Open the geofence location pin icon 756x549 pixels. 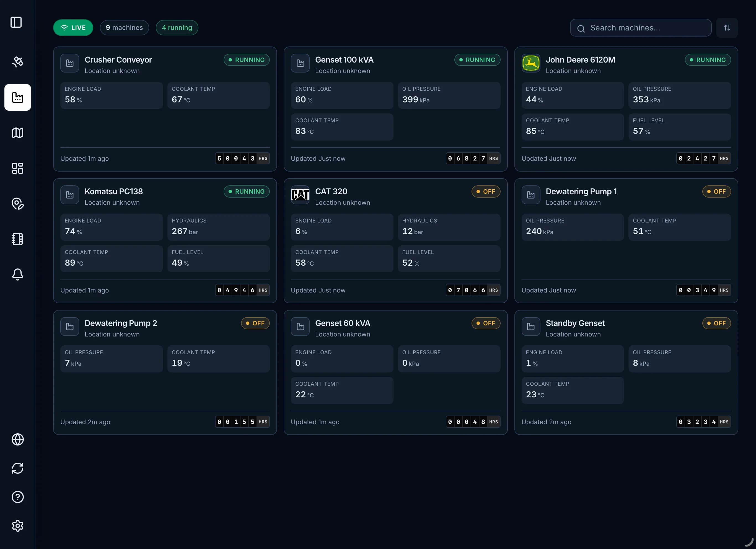pos(17,204)
